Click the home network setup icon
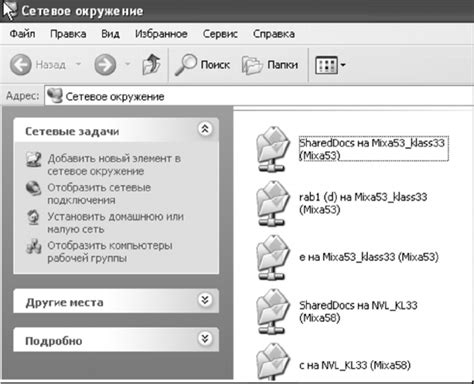Viewport: 474px width, 384px height. (x=34, y=217)
